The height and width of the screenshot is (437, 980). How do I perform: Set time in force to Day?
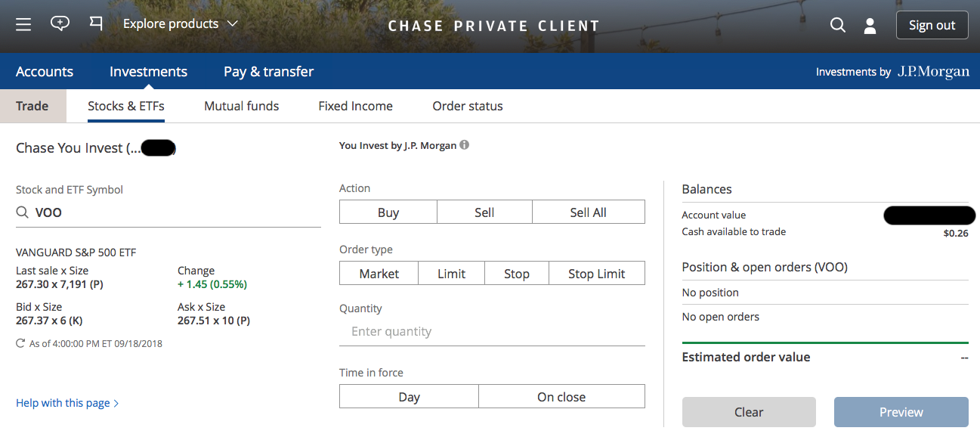(x=409, y=397)
